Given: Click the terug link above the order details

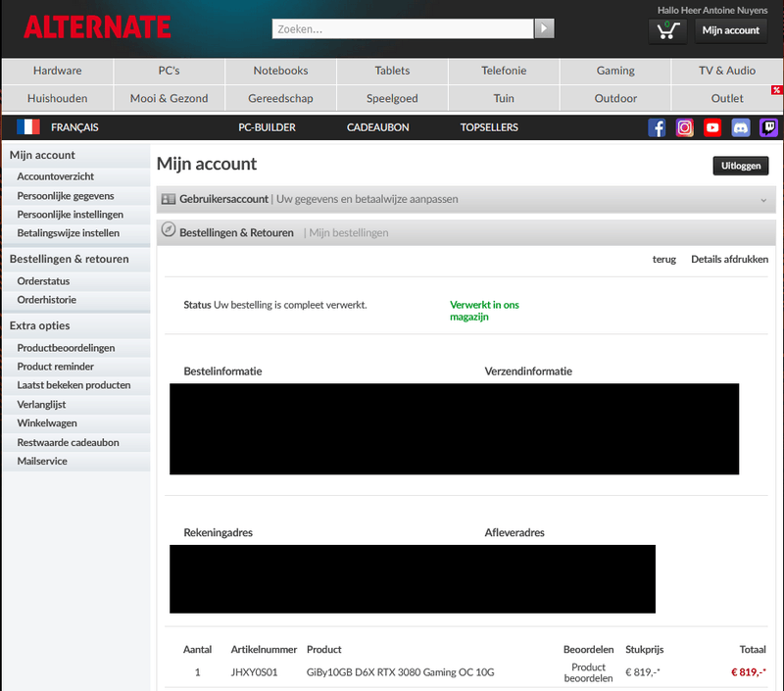Looking at the screenshot, I should (664, 259).
